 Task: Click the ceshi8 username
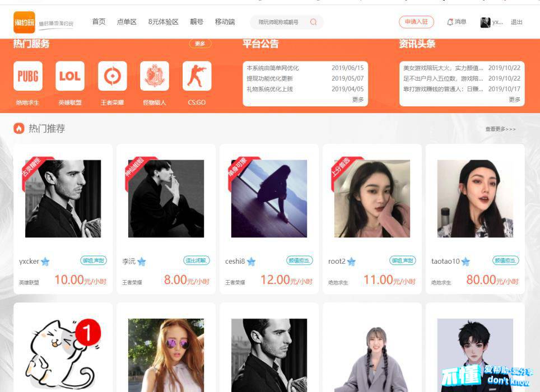tap(235, 261)
